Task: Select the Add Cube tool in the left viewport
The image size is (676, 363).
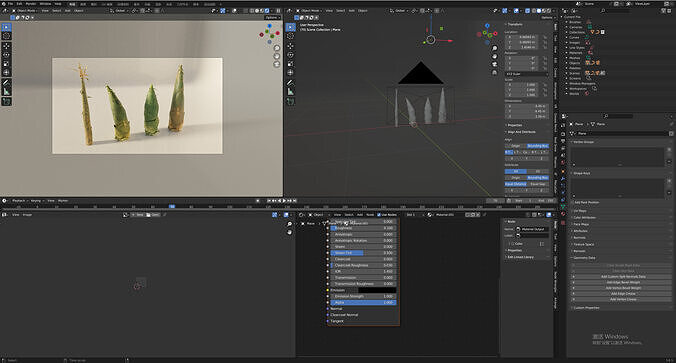Action: 6,101
